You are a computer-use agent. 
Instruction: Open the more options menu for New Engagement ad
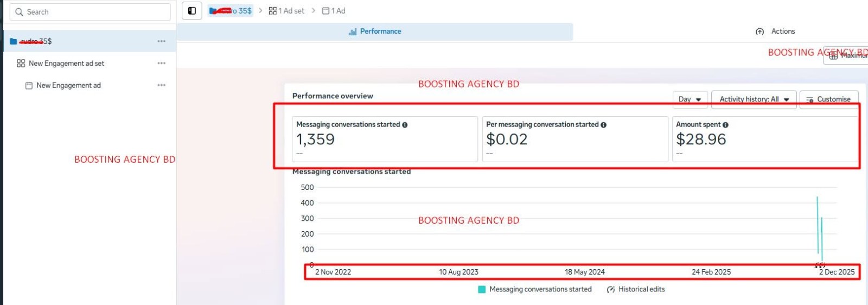pyautogui.click(x=162, y=85)
